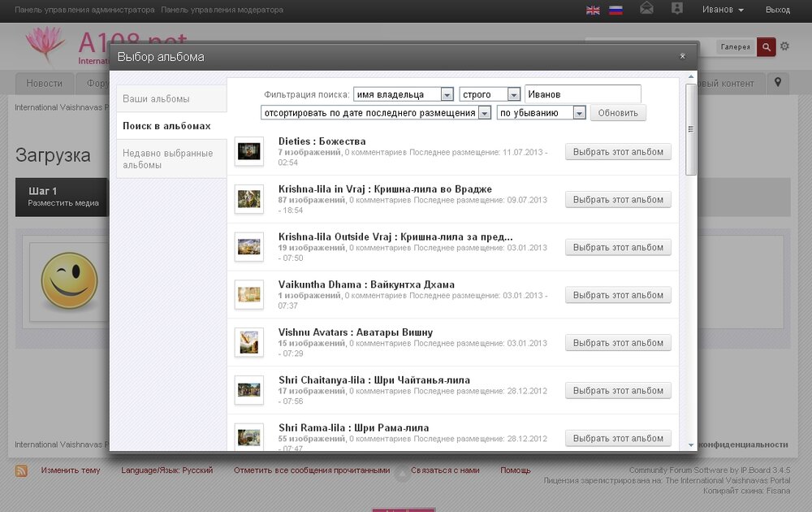Image resolution: width=812 pixels, height=512 pixels.
Task: Click the orange RSS feed icon
Action: (x=21, y=471)
